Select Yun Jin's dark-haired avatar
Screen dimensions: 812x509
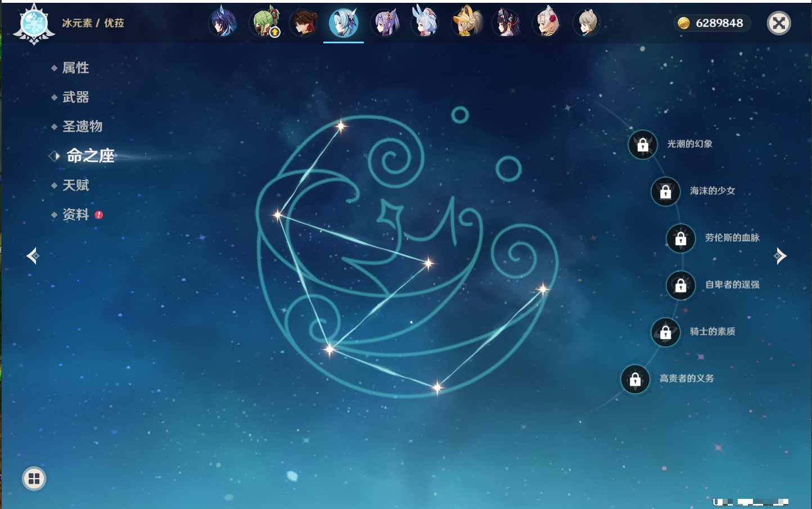(507, 22)
